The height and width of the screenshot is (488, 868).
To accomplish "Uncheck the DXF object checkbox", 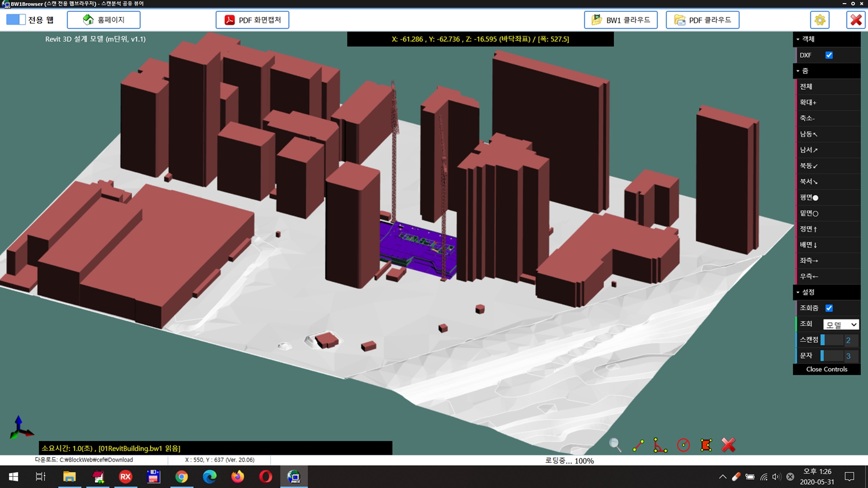I will point(830,55).
